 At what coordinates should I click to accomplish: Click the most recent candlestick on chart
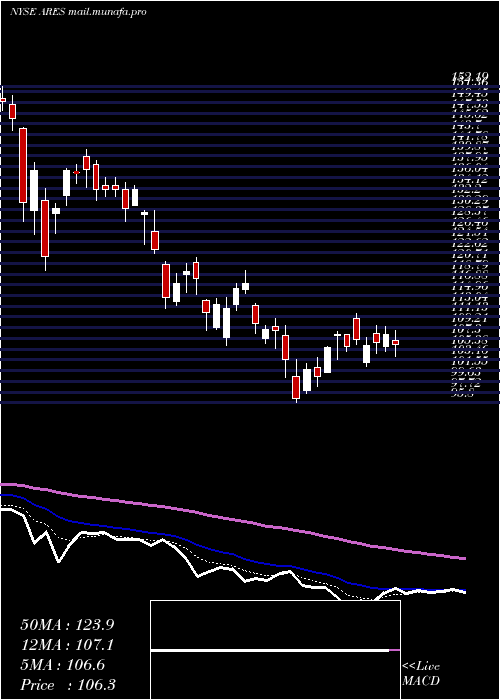(396, 343)
